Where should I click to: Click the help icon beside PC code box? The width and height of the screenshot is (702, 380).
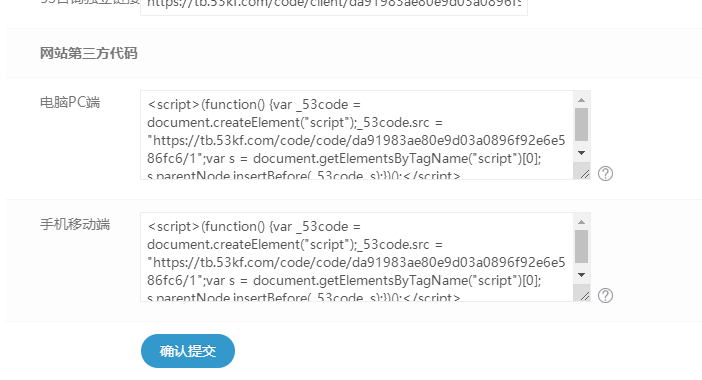[x=605, y=174]
